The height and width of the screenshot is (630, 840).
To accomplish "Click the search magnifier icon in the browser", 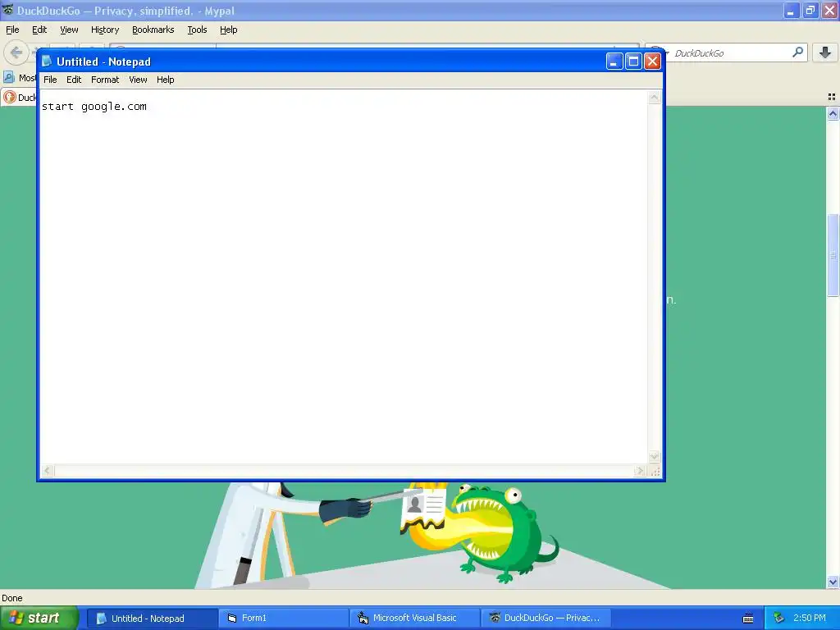I will coord(797,52).
